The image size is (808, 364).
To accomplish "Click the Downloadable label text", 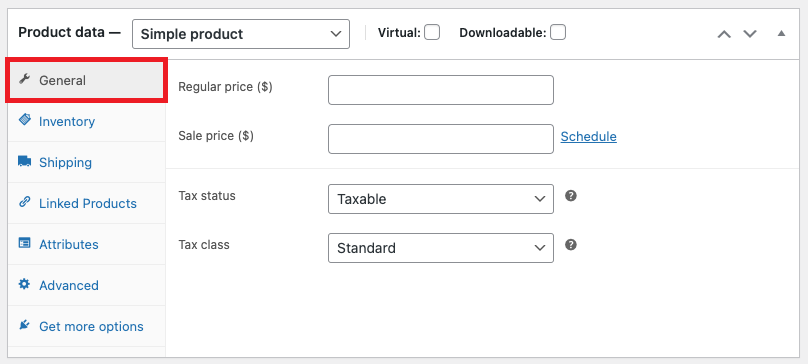I will point(502,33).
